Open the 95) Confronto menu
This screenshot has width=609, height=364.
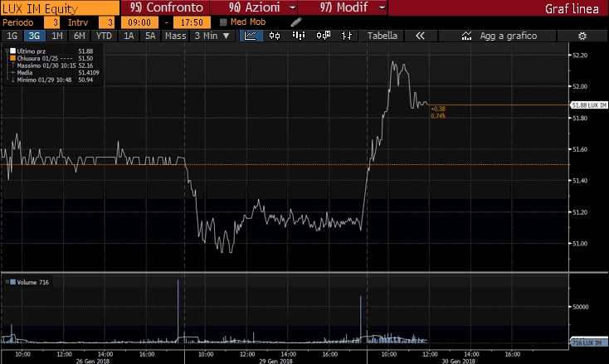166,7
